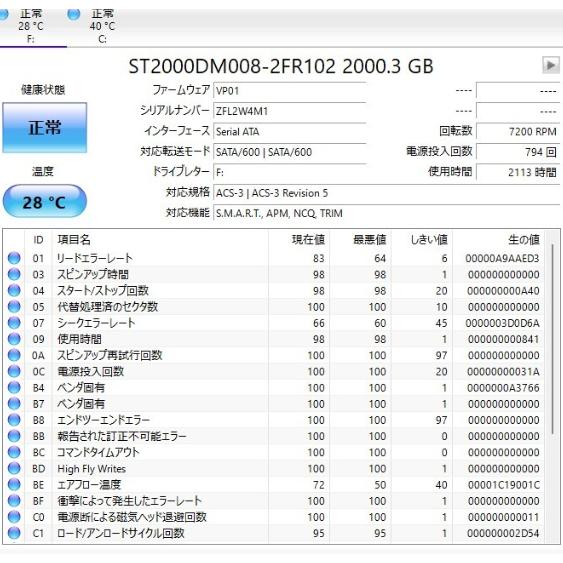Click the status icon for row 0C 電源投入回数
The height and width of the screenshot is (563, 563).
tap(14, 371)
